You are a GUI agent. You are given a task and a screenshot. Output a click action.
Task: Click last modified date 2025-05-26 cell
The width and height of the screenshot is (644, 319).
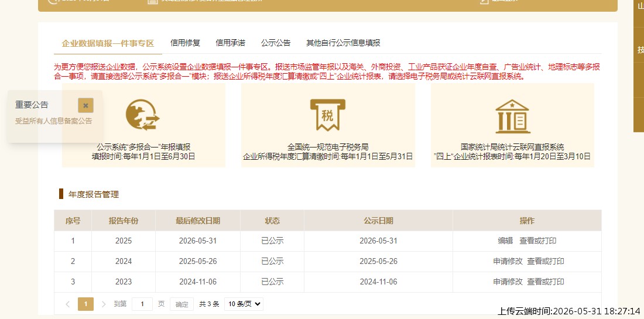[x=198, y=262]
